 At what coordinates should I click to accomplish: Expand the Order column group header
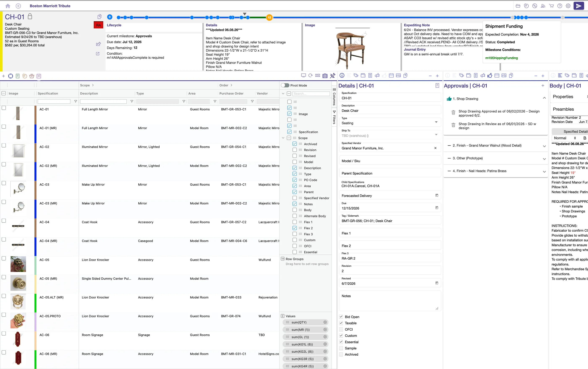pos(231,85)
